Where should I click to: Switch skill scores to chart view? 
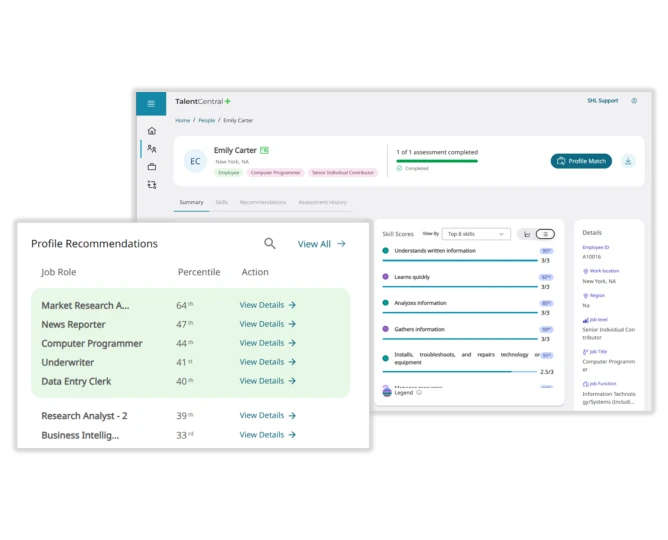(x=527, y=234)
